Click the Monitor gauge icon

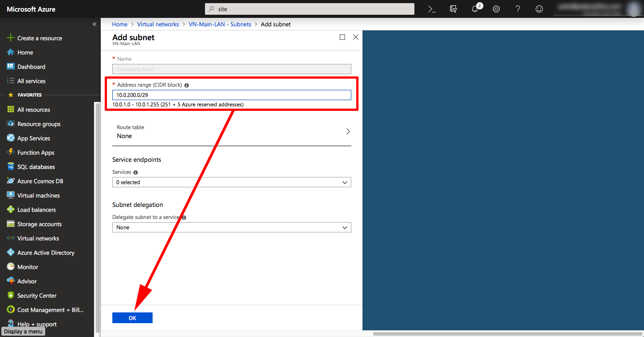click(x=11, y=267)
